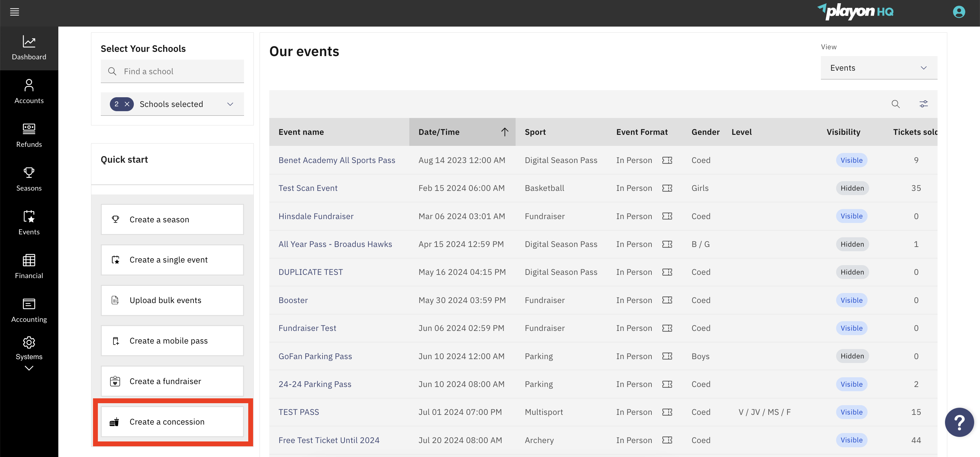Open Seasons trophy in the sidebar

(x=29, y=179)
